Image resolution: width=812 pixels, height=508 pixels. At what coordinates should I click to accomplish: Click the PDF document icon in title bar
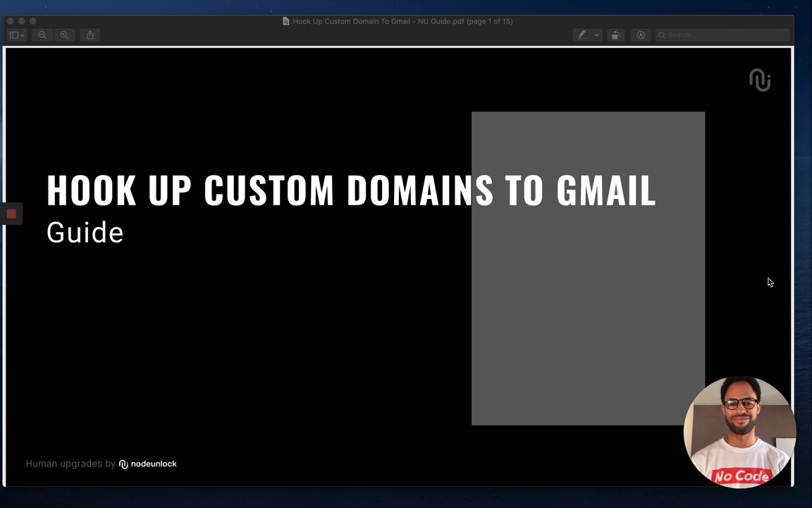tap(286, 21)
